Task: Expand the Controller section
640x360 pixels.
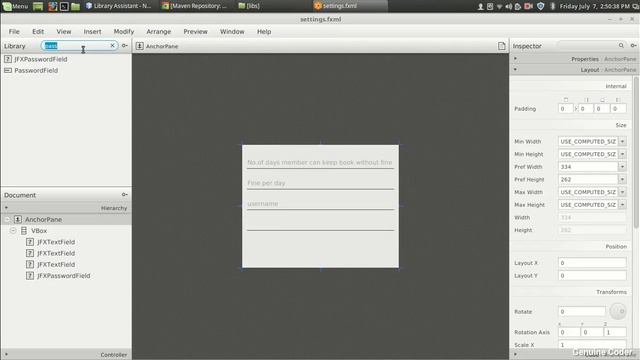Action: 65,354
